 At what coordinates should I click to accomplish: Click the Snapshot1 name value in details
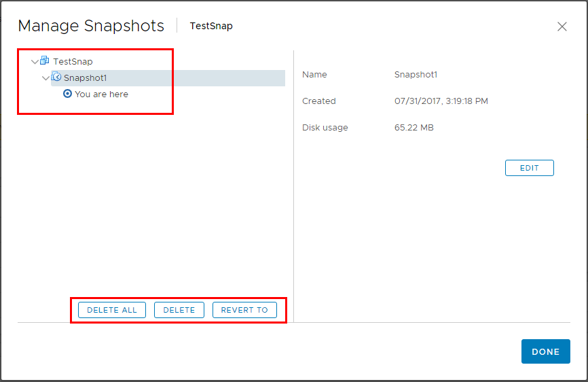click(x=416, y=75)
